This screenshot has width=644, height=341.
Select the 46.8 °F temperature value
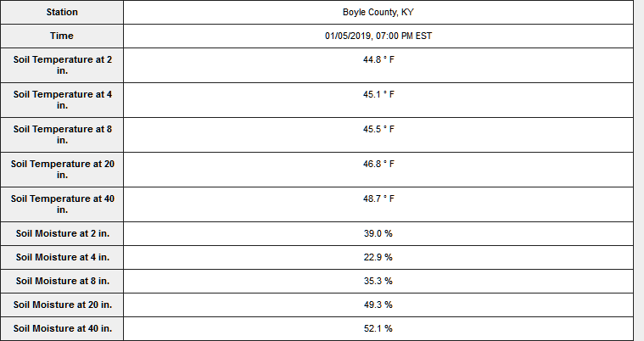378,165
